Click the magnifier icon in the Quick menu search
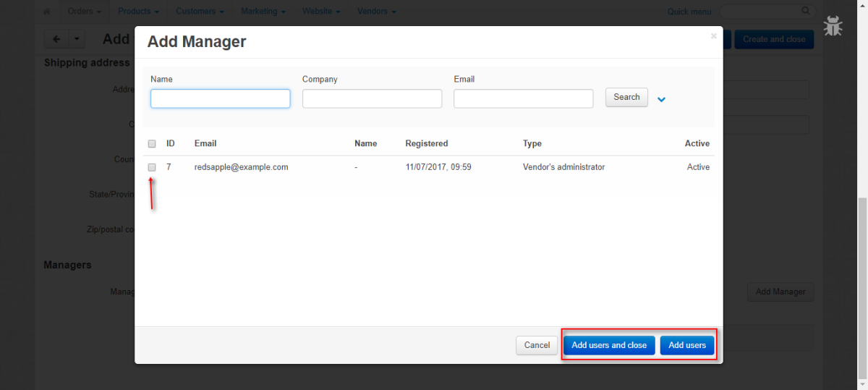The width and height of the screenshot is (868, 390). [x=806, y=12]
